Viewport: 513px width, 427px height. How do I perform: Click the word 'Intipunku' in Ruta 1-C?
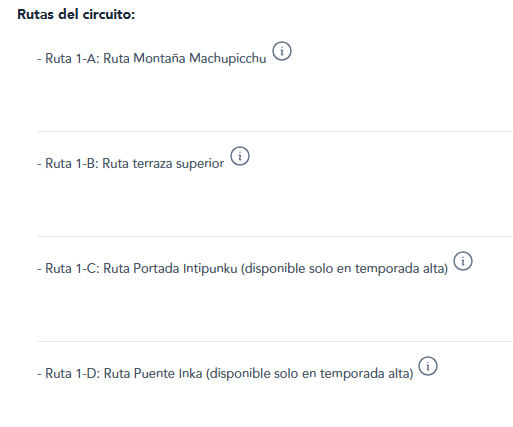click(210, 269)
